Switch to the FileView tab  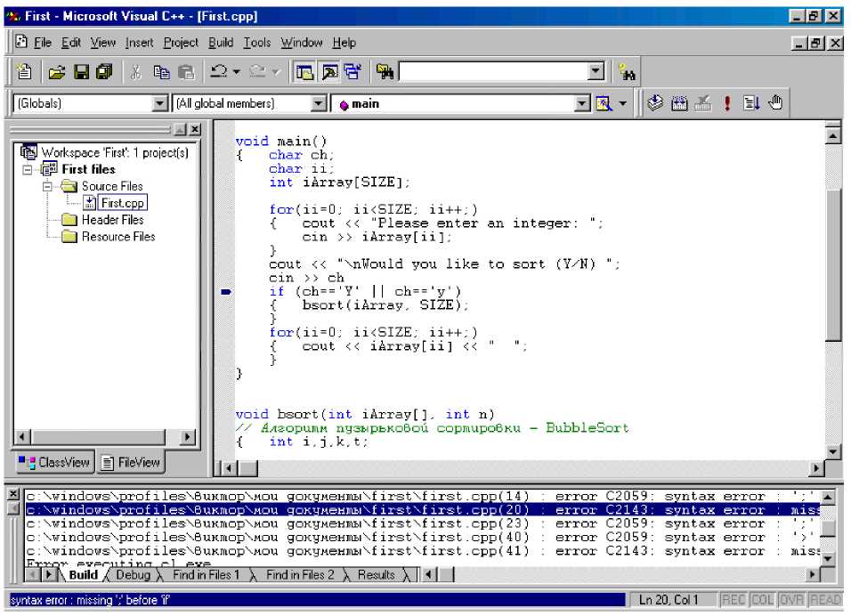[131, 462]
